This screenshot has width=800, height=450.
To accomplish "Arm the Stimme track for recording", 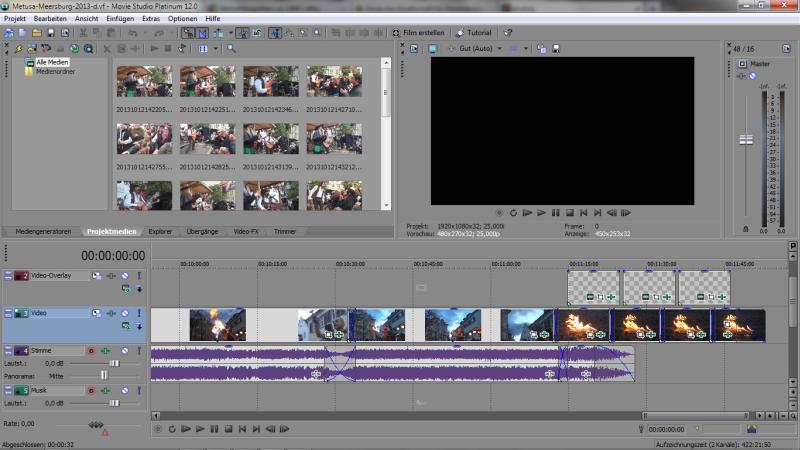I will [91, 351].
